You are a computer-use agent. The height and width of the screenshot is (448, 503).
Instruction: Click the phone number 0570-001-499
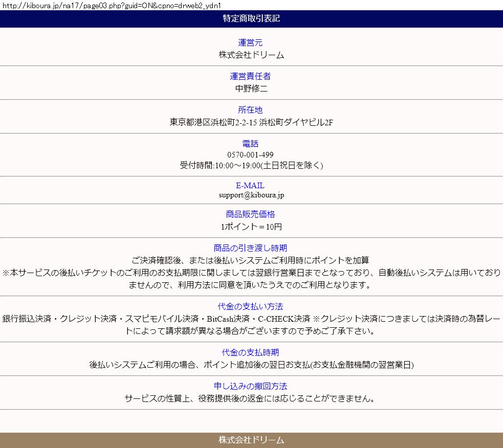pyautogui.click(x=251, y=155)
